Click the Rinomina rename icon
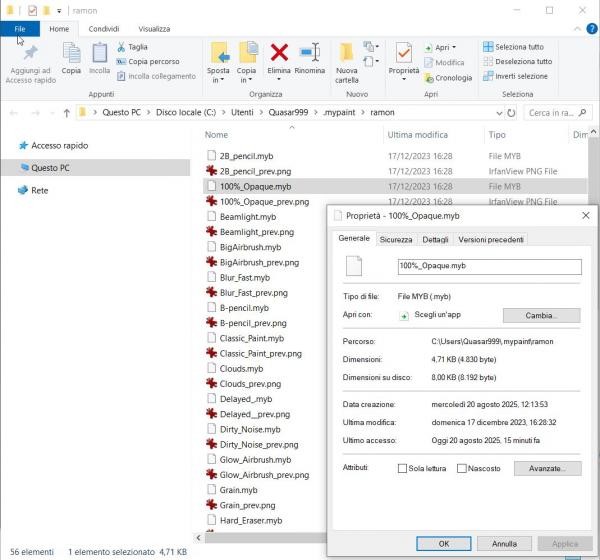The height and width of the screenshot is (560, 600). (310, 52)
